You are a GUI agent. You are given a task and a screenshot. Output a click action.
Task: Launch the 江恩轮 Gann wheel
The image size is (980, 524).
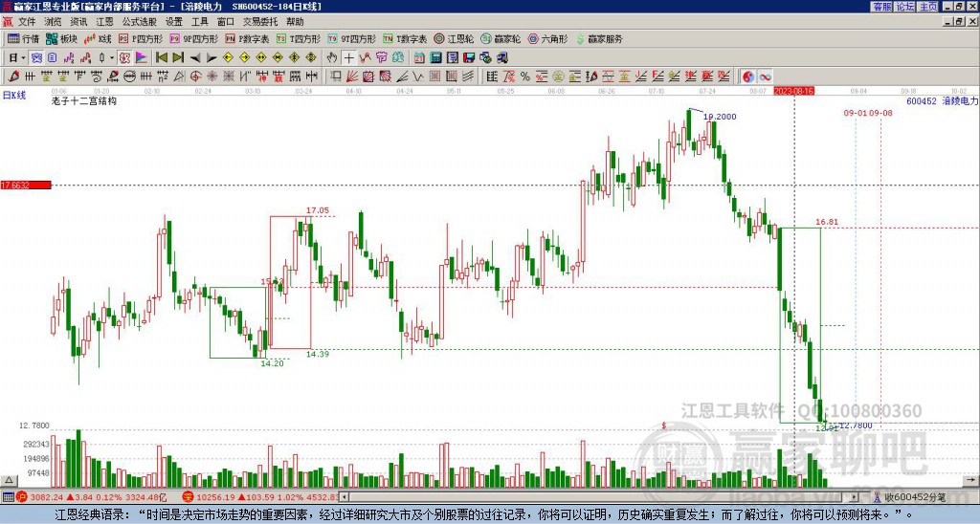[454, 38]
